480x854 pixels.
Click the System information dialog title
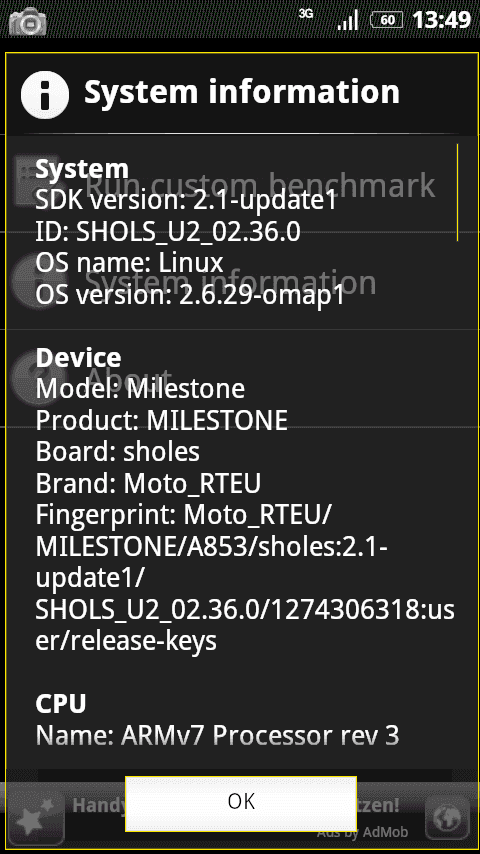pos(242,93)
